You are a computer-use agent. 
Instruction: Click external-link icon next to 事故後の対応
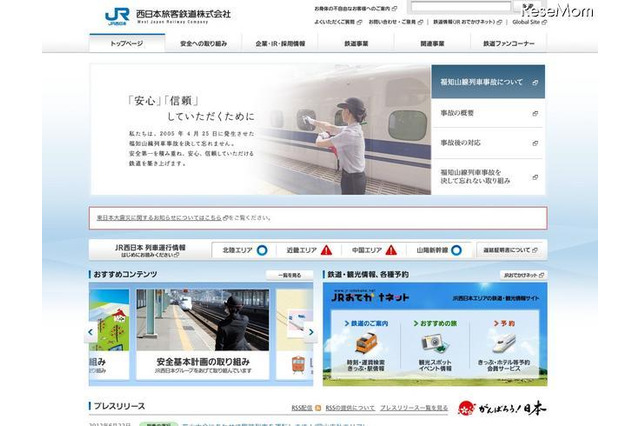pyautogui.click(x=535, y=143)
